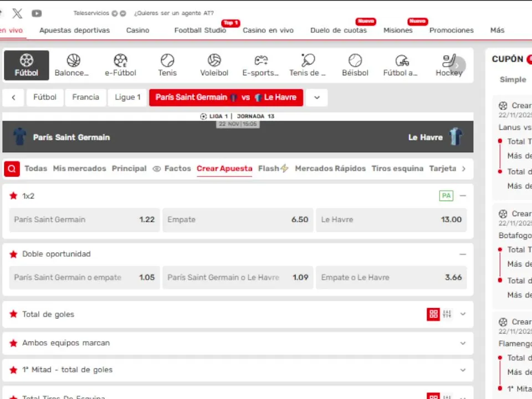The width and height of the screenshot is (532, 399).
Task: Show more market tabs with right chevron
Action: click(464, 168)
